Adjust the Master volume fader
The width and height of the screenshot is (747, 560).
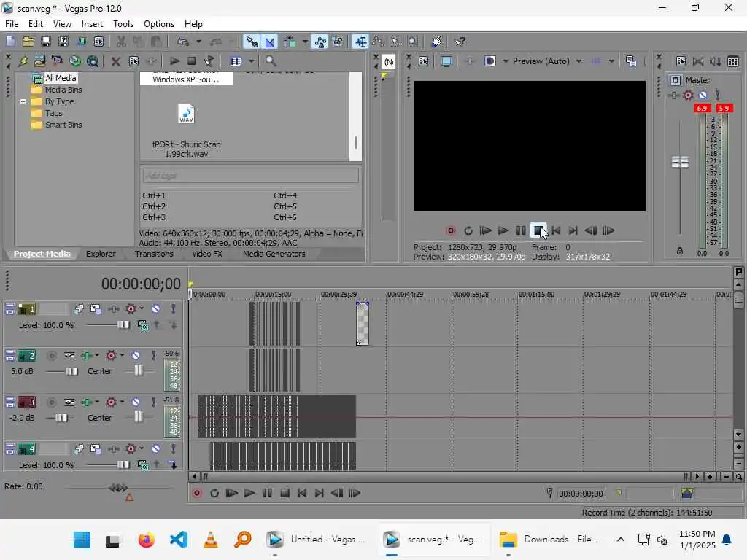point(680,162)
